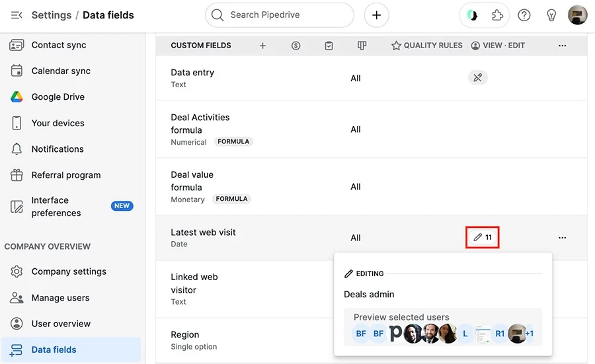Add custom field with plus icon
Image resolution: width=595 pixels, height=364 pixels.
tap(262, 46)
